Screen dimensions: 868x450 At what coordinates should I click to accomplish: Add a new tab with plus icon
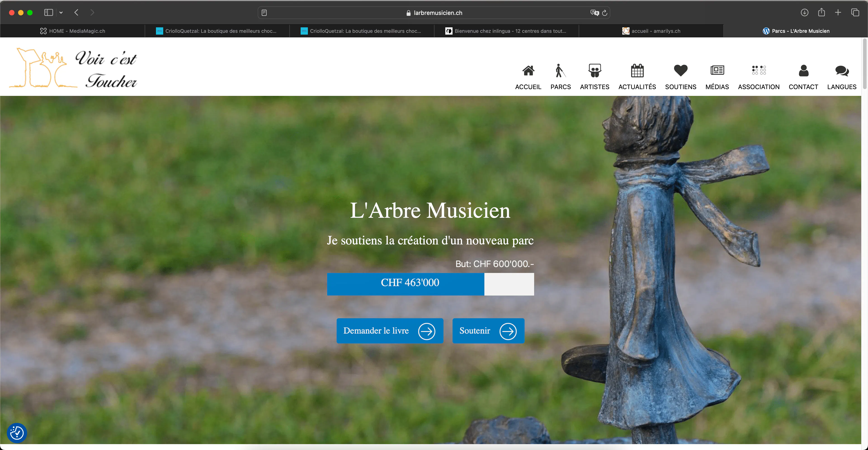tap(838, 12)
